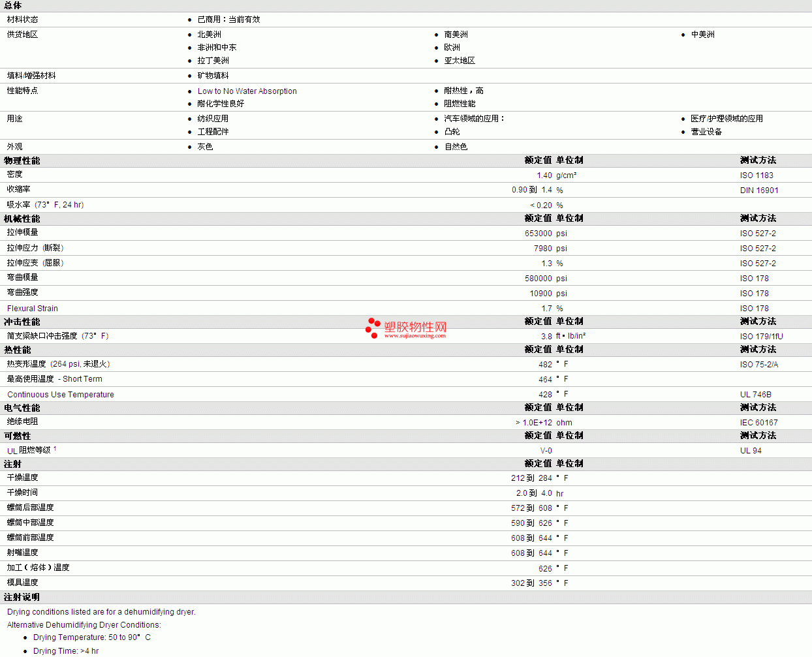Click the melt temperature value 626
Screen dimensions: 812x657
click(x=545, y=569)
